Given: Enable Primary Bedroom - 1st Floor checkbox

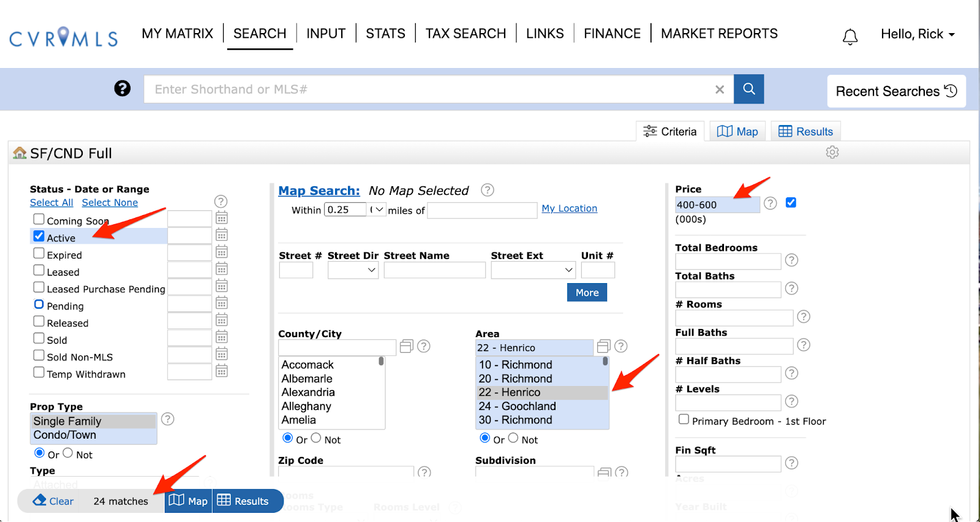Looking at the screenshot, I should (x=684, y=420).
